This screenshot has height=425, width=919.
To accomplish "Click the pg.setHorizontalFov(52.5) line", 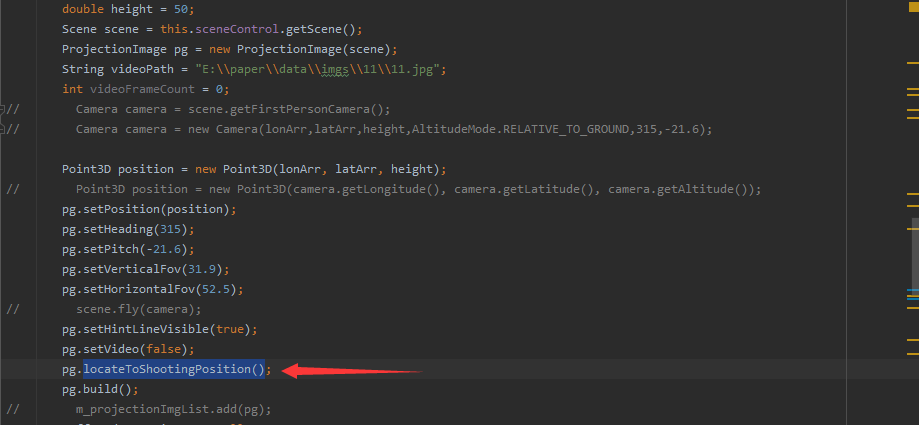I will tap(153, 288).
